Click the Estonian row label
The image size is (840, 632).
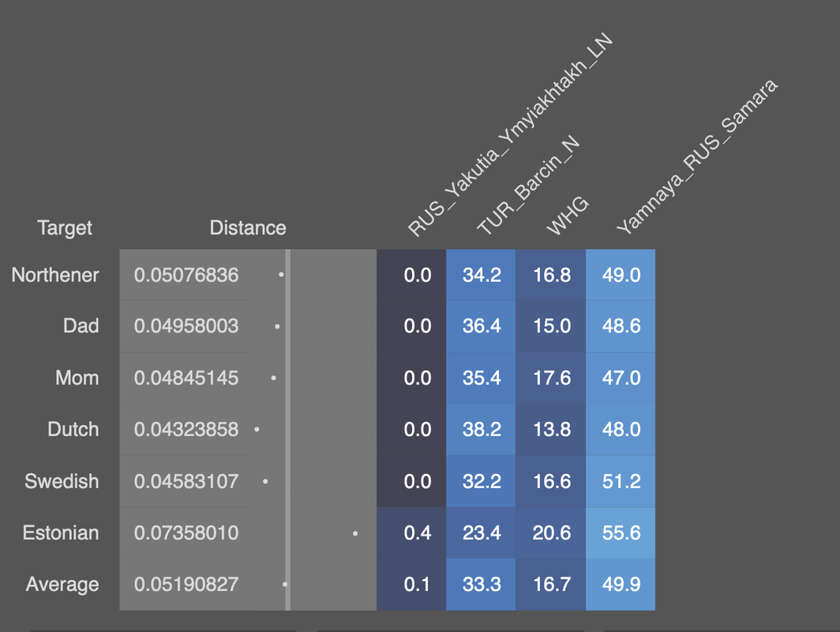pyautogui.click(x=61, y=532)
